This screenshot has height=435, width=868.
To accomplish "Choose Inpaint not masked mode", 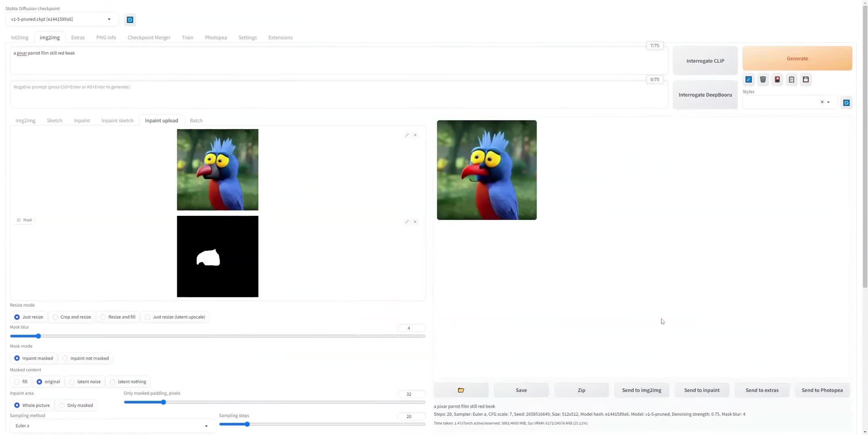I will point(65,358).
